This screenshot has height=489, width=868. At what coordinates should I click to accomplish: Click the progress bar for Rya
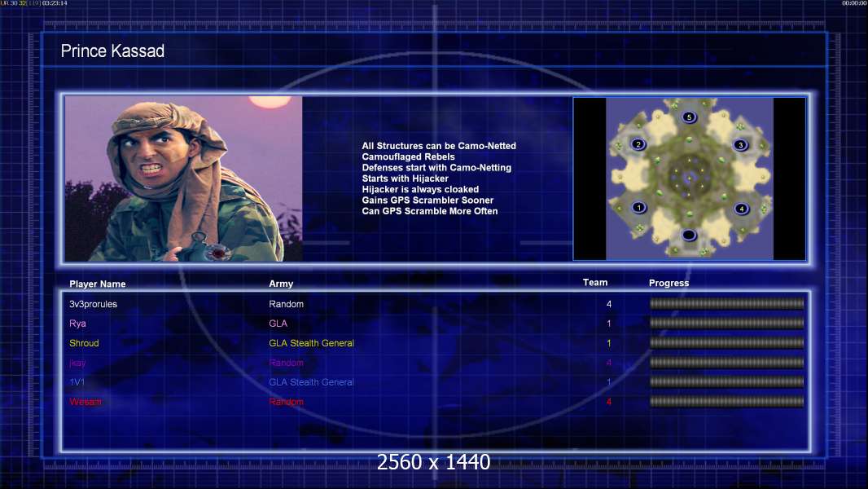727,323
